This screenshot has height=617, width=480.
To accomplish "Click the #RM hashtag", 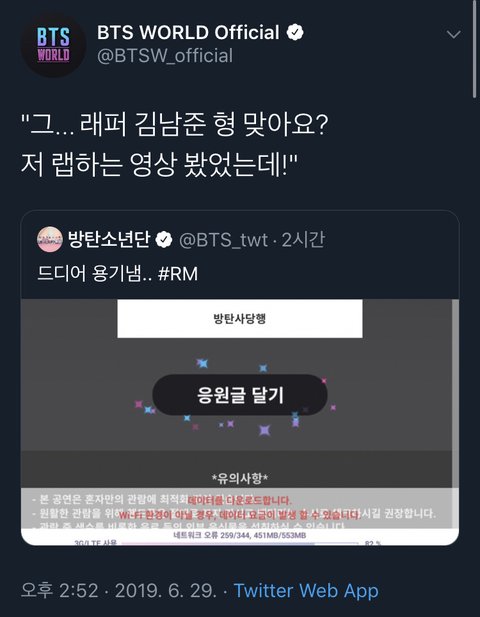I will (x=178, y=273).
